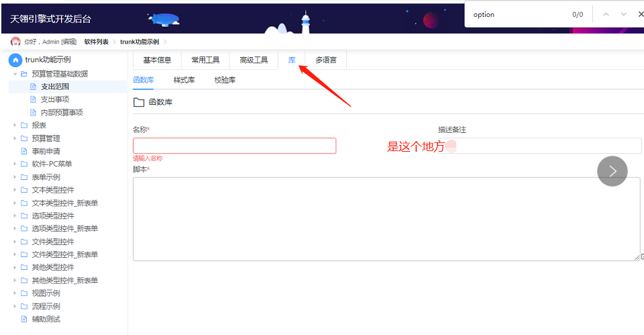Screen dimensions: 644x335
Task: Click the trunk功能示例 root tree label
Action: 48,60
